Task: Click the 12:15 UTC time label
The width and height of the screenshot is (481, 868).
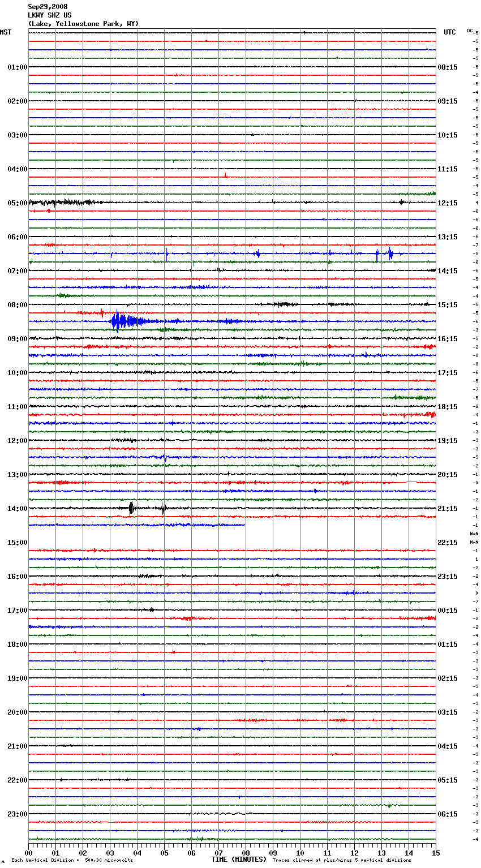Action: click(x=448, y=203)
